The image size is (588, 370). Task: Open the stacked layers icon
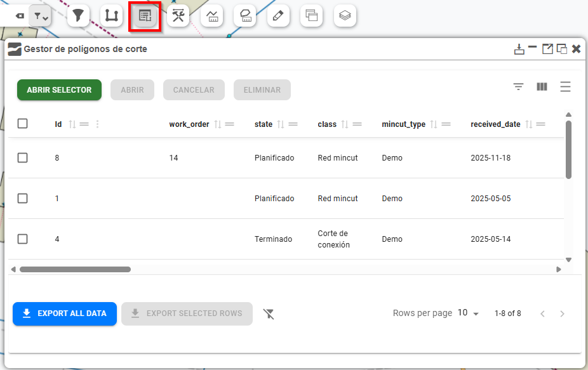[x=345, y=16]
